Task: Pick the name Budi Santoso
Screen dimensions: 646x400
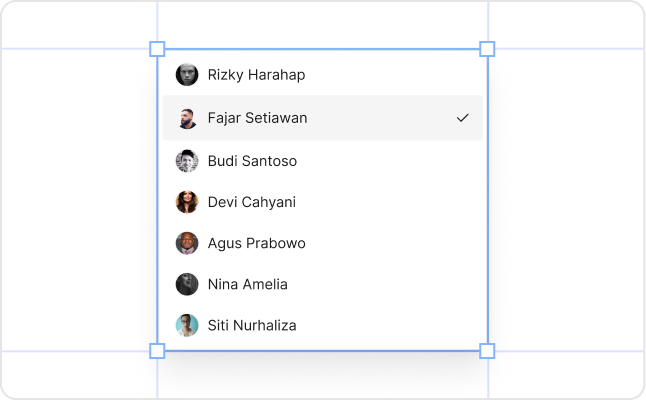Action: [252, 161]
